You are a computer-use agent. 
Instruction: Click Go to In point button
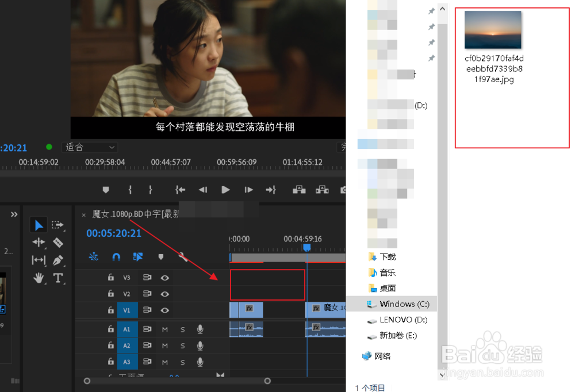pyautogui.click(x=180, y=190)
